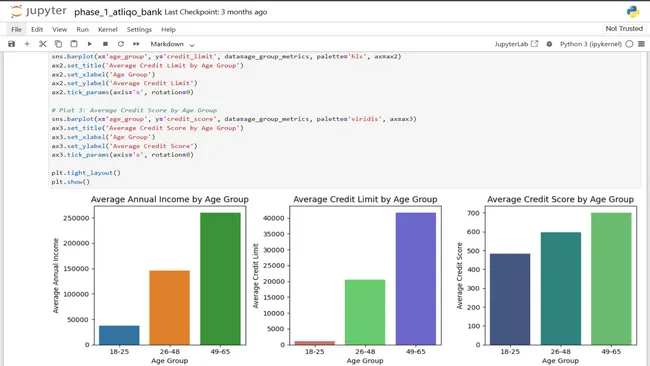Click the Plot 3 comment line in code

(134, 110)
